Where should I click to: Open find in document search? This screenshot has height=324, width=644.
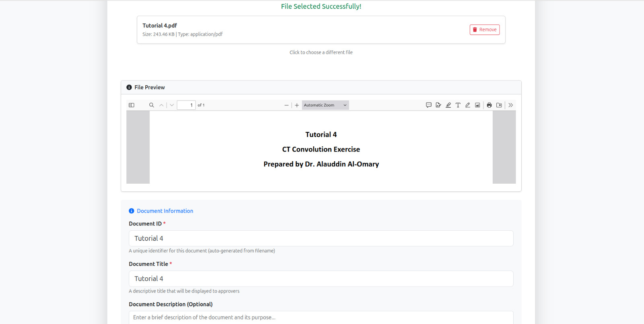click(152, 105)
